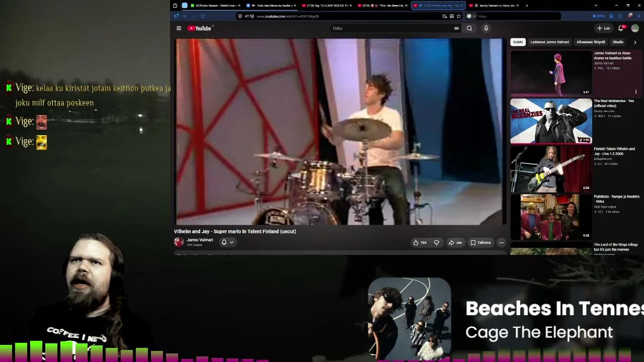Click the search magnifier button
The image size is (644, 362).
(x=469, y=28)
